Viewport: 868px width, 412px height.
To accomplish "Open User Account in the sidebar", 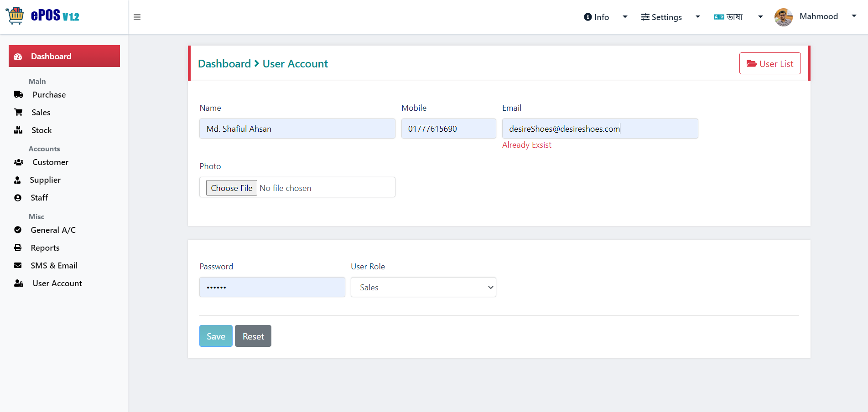I will click(48, 283).
